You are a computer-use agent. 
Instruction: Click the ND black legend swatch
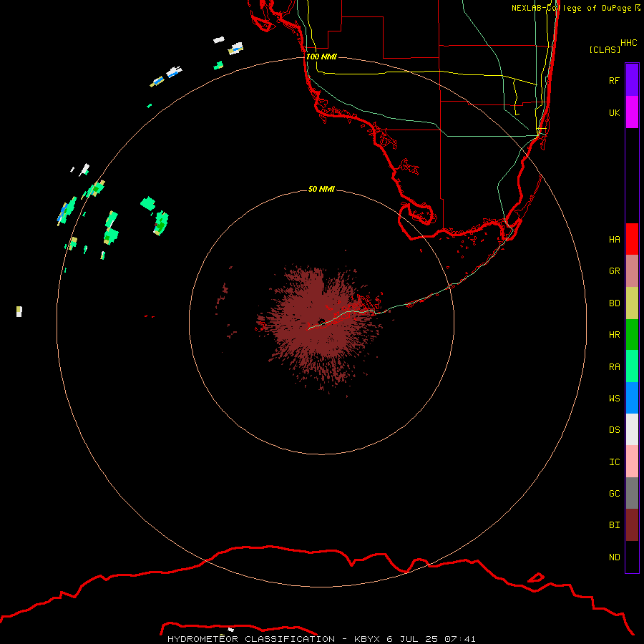pos(632,557)
